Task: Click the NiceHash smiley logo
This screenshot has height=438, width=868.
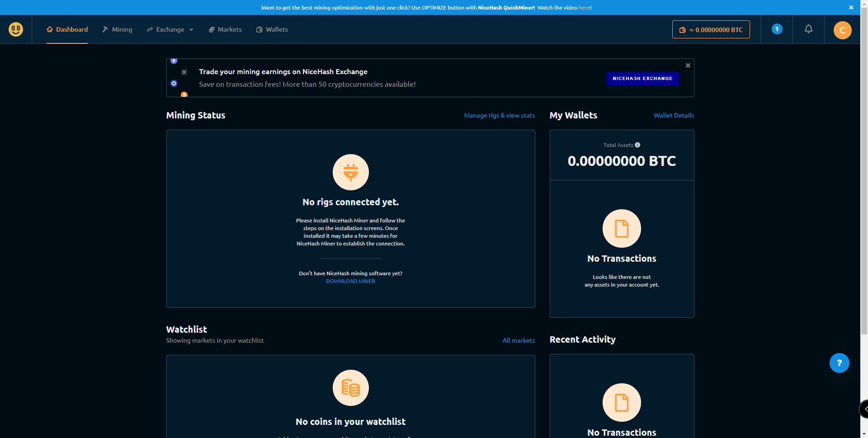Action: click(x=16, y=29)
